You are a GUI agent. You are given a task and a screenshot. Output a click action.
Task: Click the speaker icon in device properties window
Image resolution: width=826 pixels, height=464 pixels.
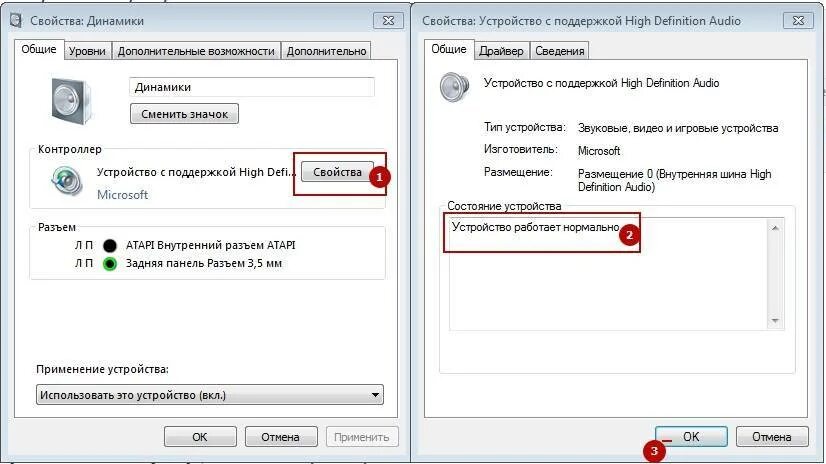[454, 87]
